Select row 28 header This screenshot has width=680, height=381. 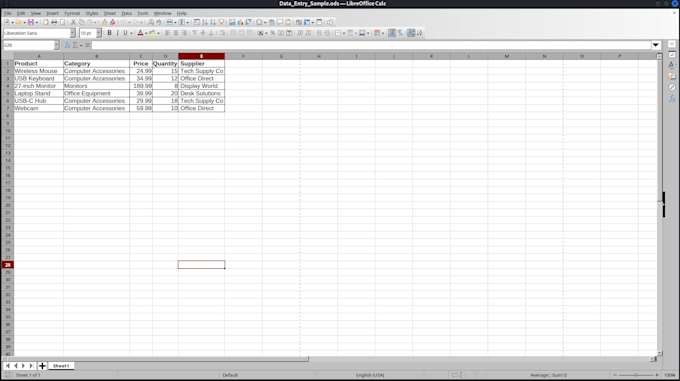pos(7,265)
